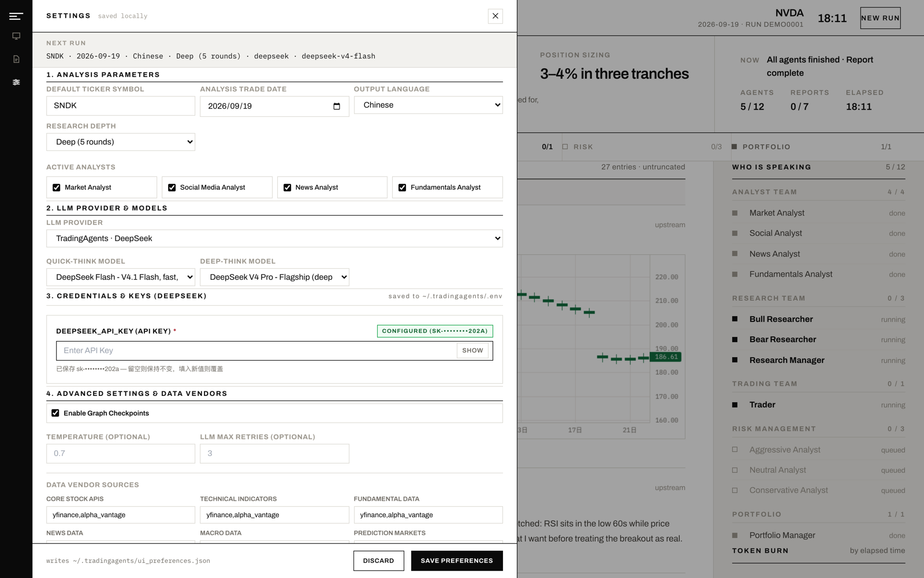Select Fundamentals Analyst in speaker list
The image size is (924, 578).
click(818, 275)
